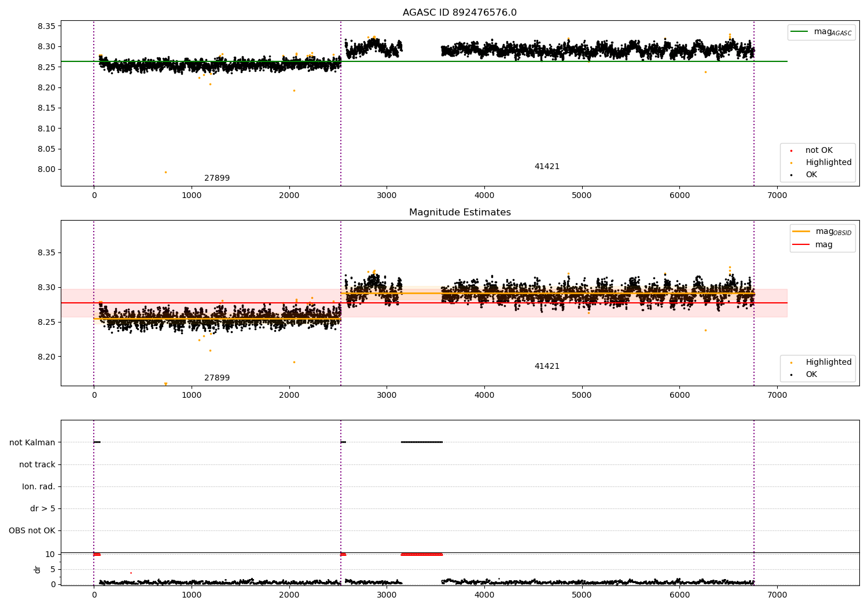Click the "27899" label in the top plot
The height and width of the screenshot is (608, 868).
point(217,178)
